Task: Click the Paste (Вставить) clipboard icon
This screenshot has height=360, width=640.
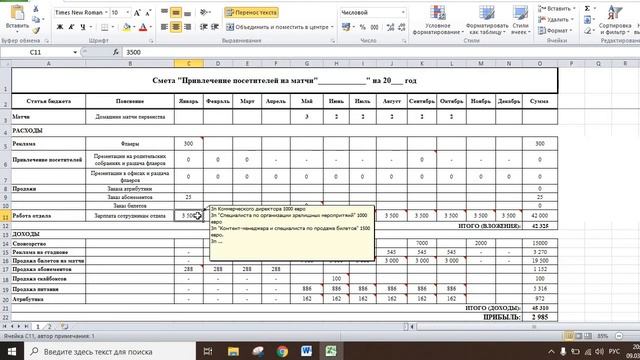Action: point(17,13)
